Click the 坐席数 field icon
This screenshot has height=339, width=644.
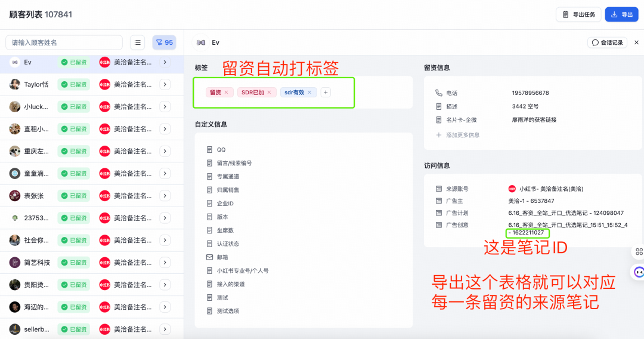(x=209, y=230)
